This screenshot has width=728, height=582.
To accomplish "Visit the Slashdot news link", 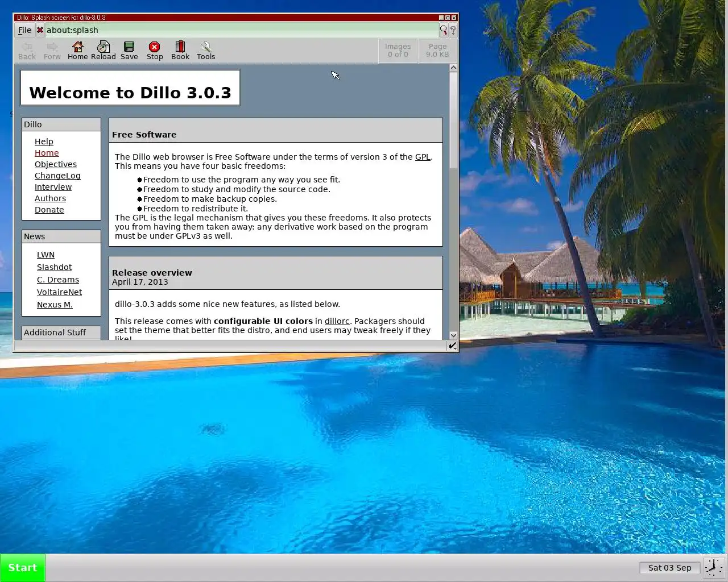I will click(x=54, y=267).
